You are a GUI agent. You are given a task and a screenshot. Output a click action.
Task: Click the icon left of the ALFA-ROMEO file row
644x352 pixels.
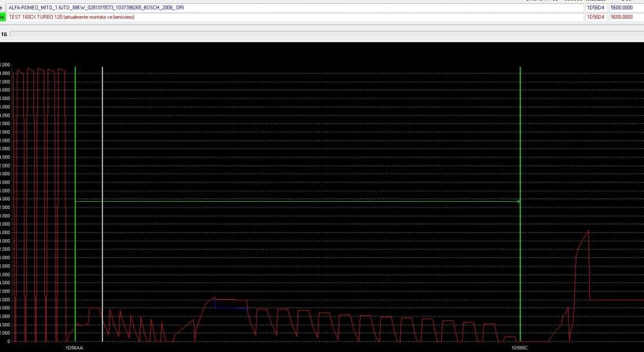[x=3, y=7]
